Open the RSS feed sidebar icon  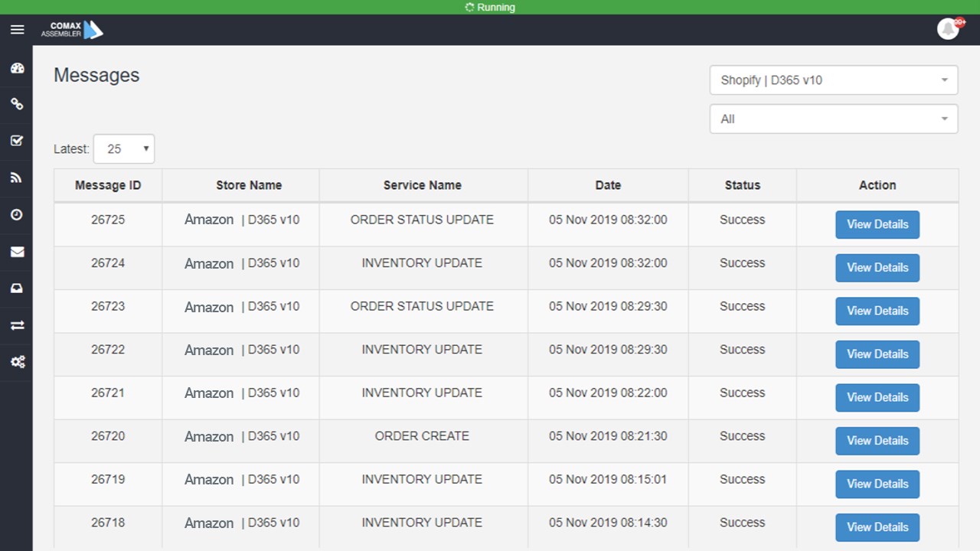[17, 178]
